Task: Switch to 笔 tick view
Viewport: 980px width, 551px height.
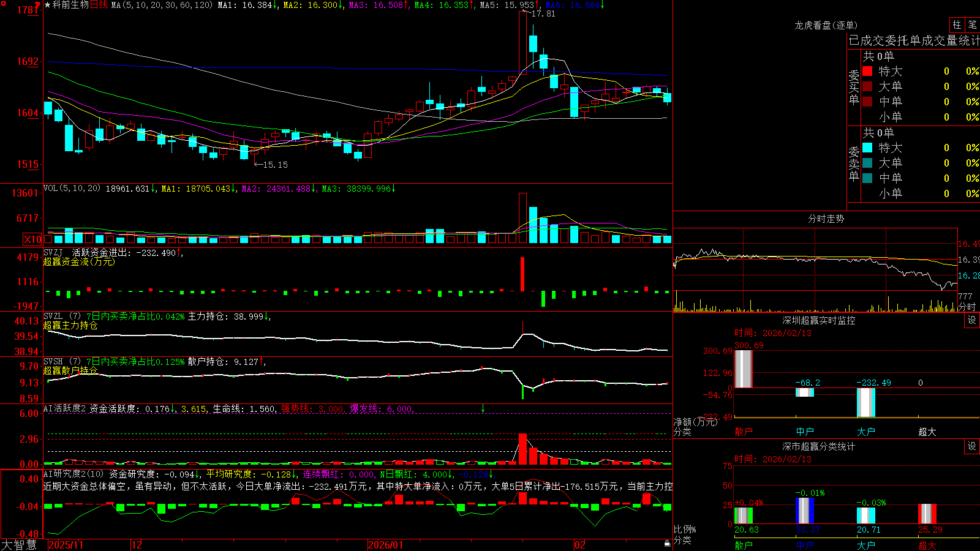Action: [x=972, y=25]
